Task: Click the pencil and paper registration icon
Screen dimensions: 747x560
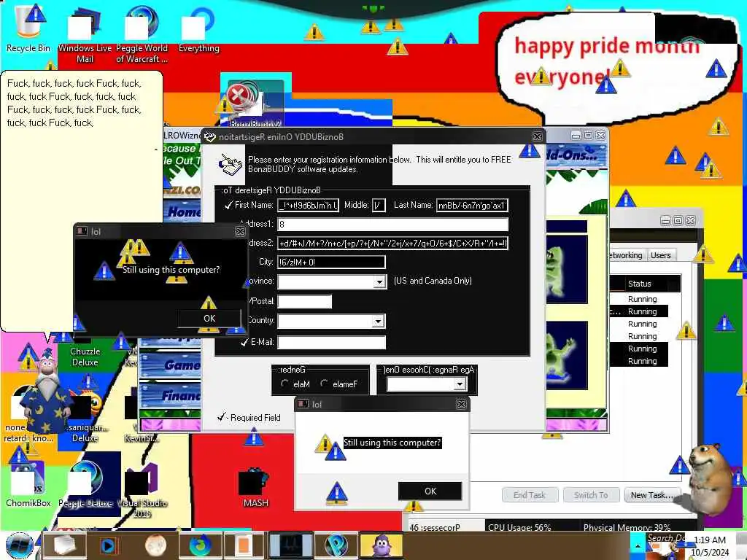Action: pos(231,165)
